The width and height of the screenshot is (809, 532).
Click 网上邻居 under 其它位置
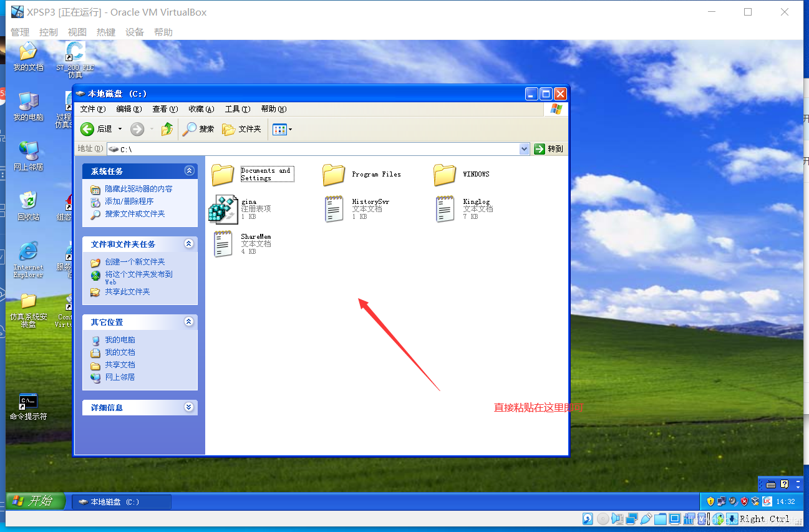coord(120,377)
